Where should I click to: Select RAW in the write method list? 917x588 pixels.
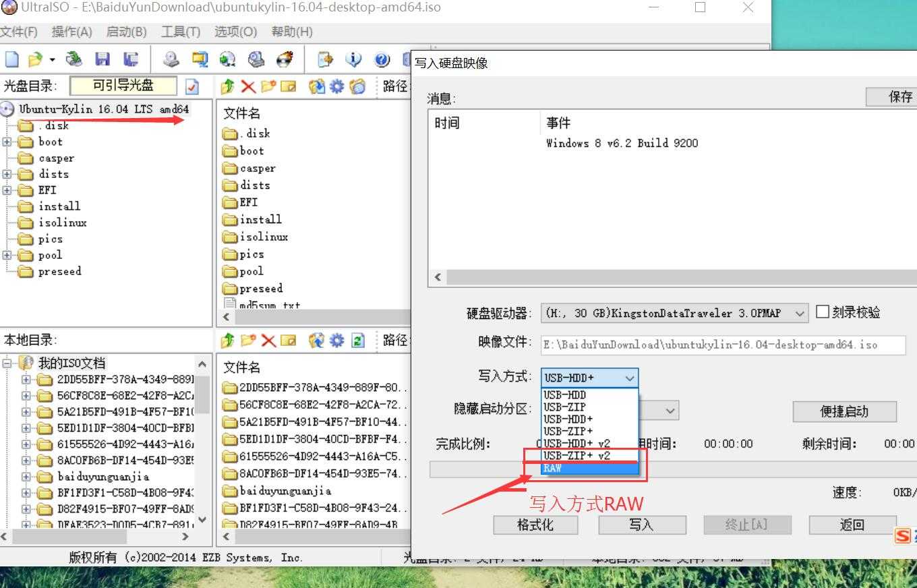point(589,468)
